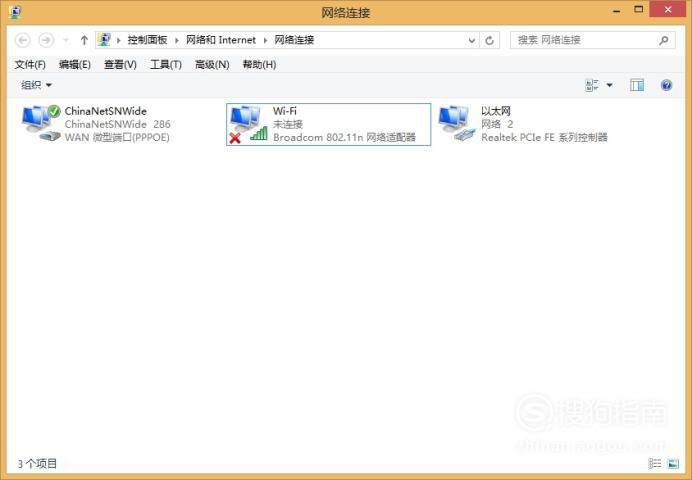
Task: Toggle the preview pane button
Action: pyautogui.click(x=637, y=85)
